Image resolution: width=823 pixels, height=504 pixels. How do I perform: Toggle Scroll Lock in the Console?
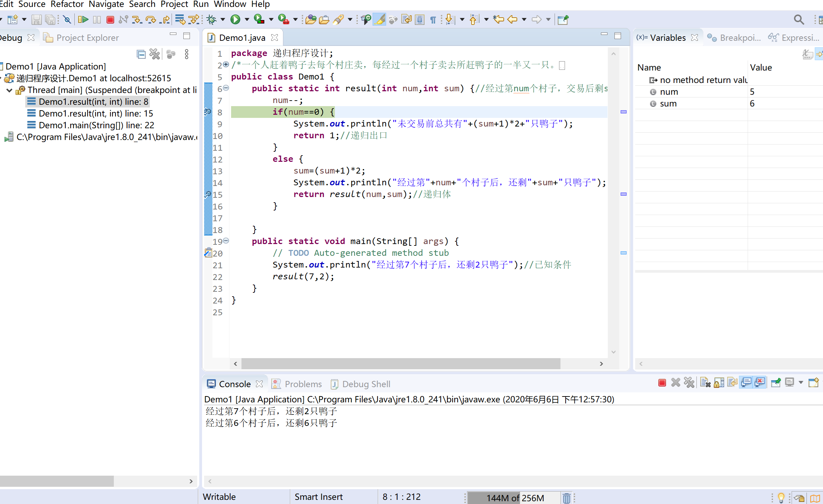[x=719, y=383]
